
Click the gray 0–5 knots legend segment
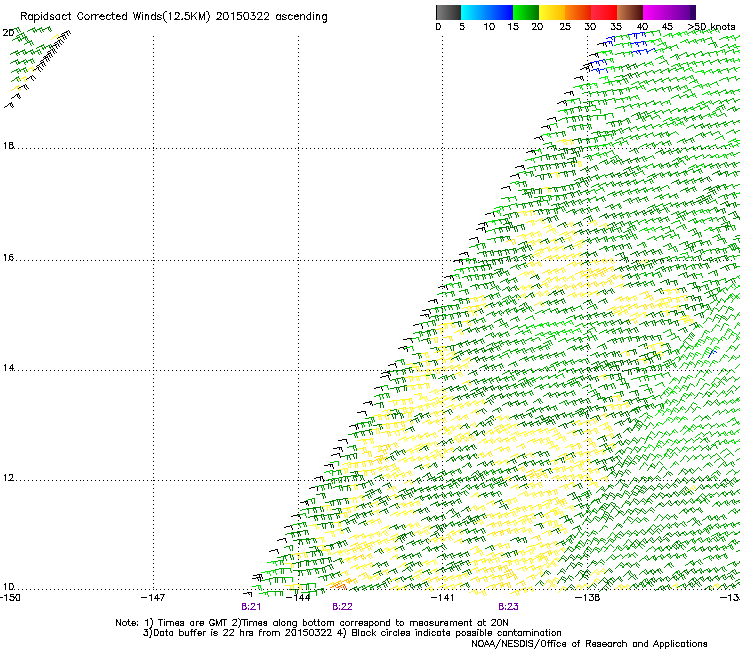click(448, 12)
